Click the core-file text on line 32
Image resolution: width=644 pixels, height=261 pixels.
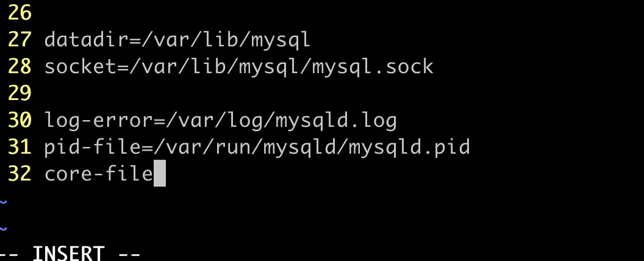[99, 174]
